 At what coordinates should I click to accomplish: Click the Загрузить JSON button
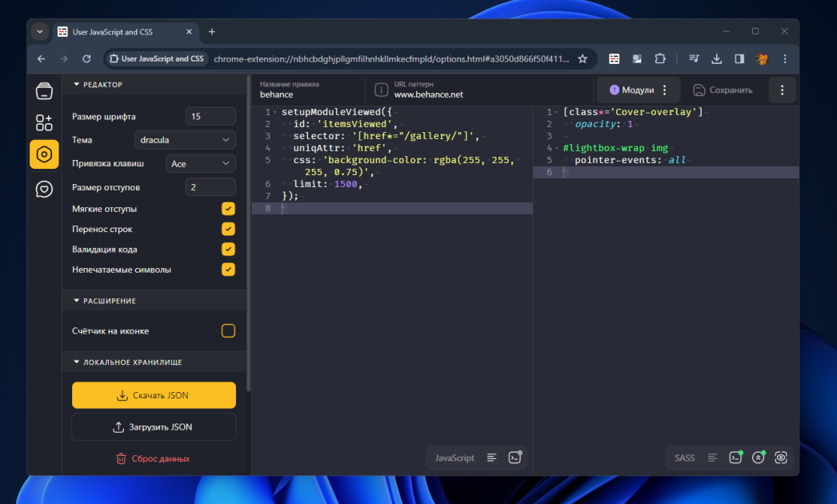click(x=154, y=427)
